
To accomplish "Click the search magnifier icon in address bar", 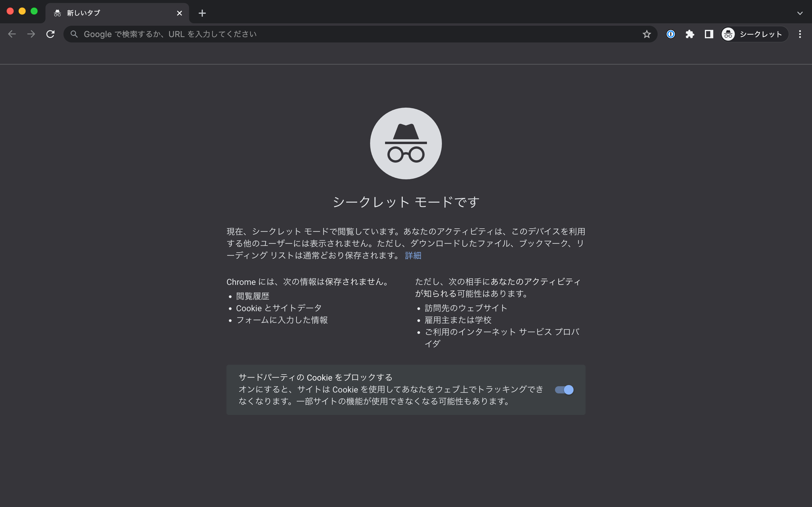I will [x=74, y=34].
